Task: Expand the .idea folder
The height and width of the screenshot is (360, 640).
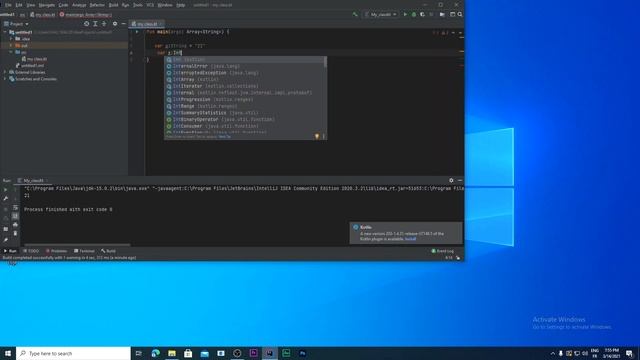Action: pos(11,39)
